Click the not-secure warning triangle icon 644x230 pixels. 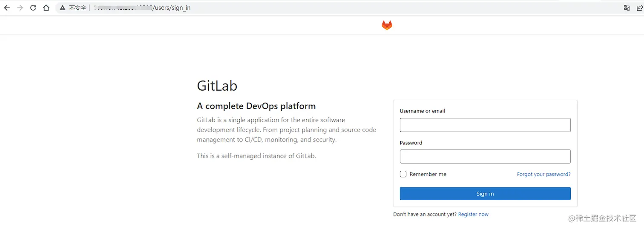point(63,8)
